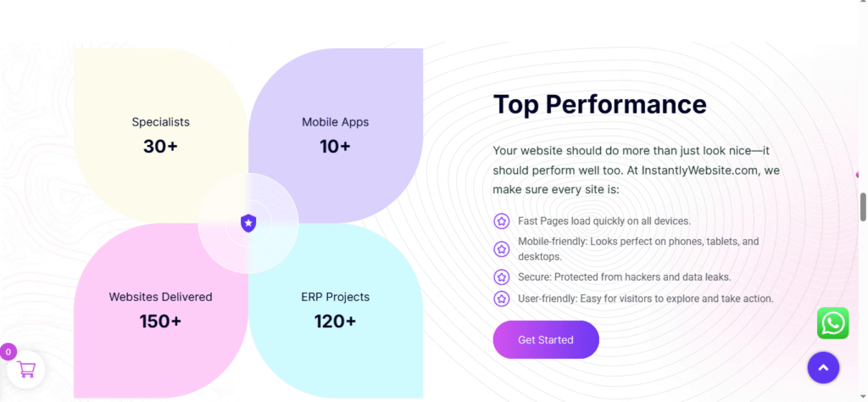Select the ERP Projects 120+ card
This screenshot has width=868, height=402.
(335, 310)
